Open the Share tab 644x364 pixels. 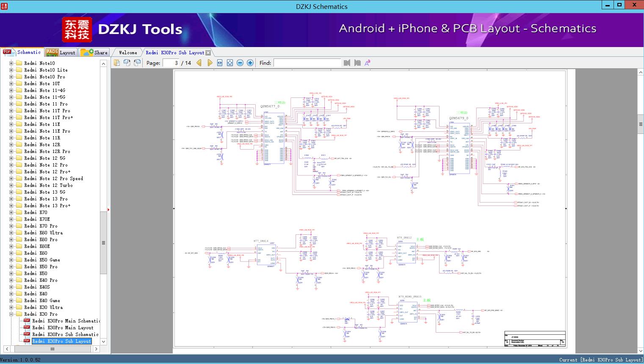tap(94, 53)
